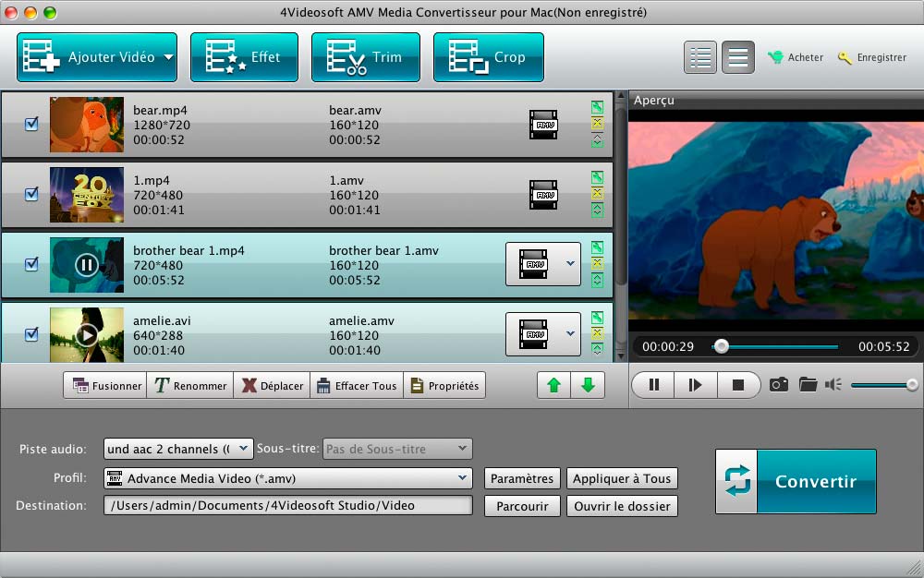The width and height of the screenshot is (924, 578).
Task: Click the green wrench icon for amelie.avi
Action: pos(597,318)
